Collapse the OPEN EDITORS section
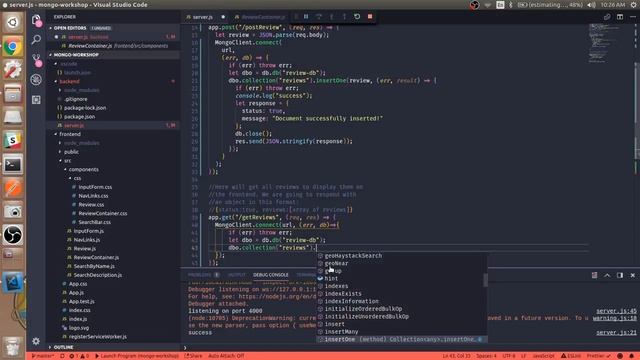640x360 pixels. 70,28
